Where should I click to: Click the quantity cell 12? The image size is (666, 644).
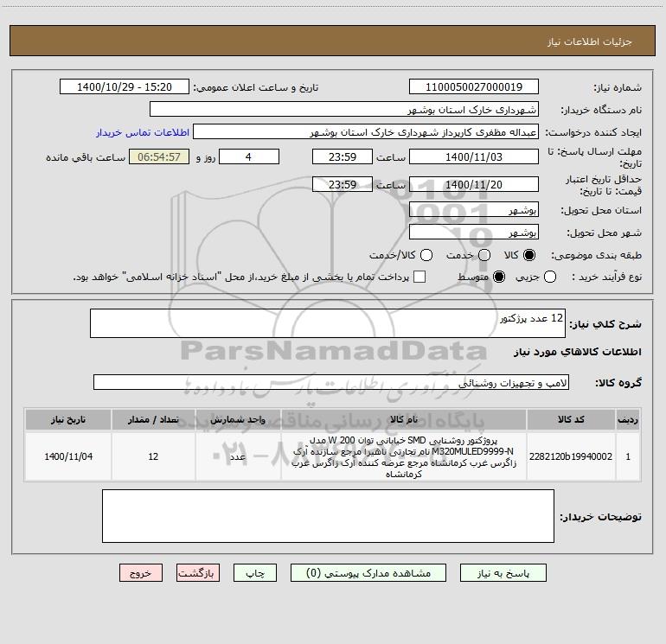(x=153, y=456)
